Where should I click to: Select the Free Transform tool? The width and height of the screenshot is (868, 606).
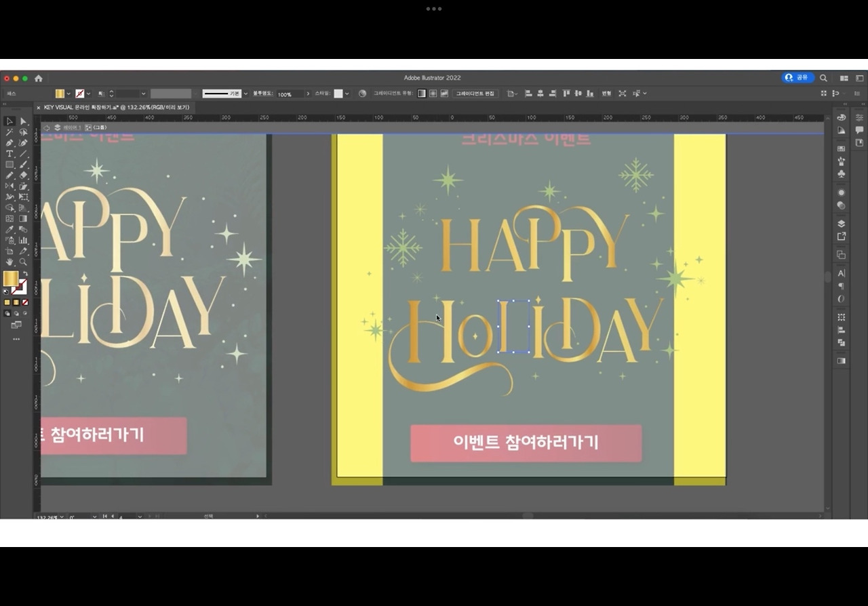click(23, 197)
